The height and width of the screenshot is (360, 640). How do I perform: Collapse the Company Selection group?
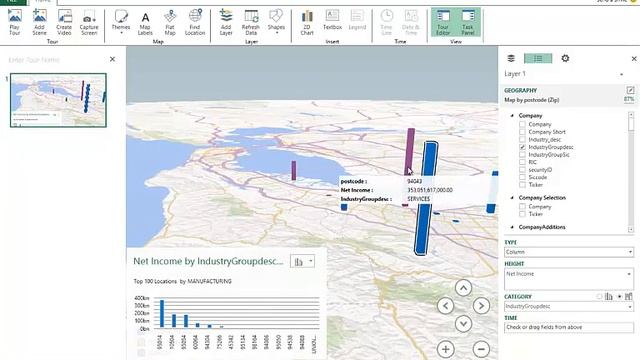coord(512,198)
